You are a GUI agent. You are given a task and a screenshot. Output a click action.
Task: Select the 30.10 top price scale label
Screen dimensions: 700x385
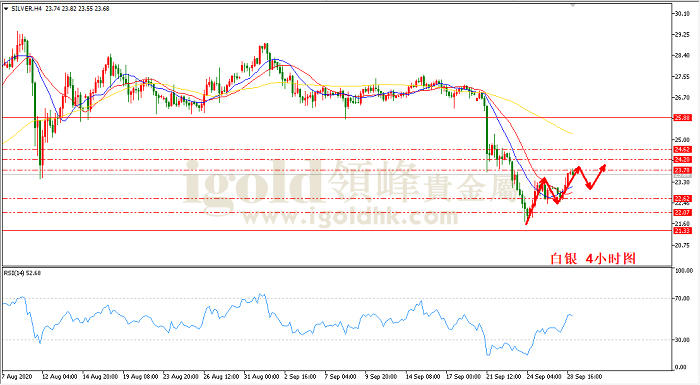682,14
